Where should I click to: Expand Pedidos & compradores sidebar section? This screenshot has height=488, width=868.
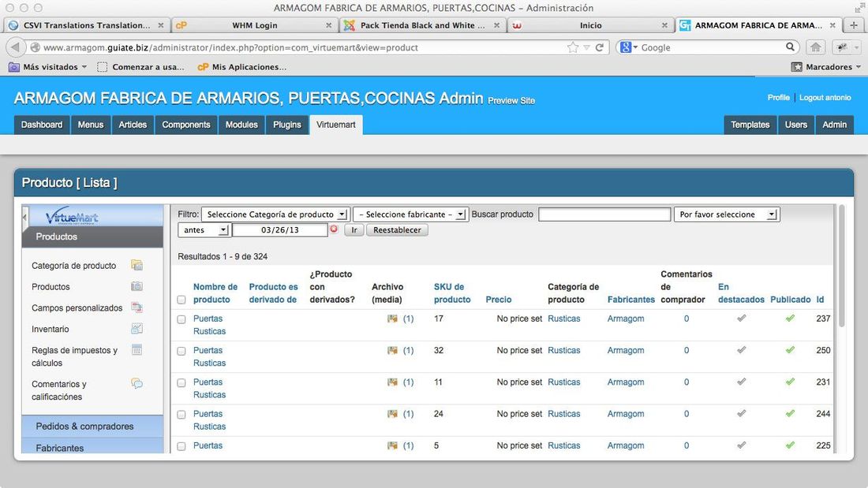click(x=92, y=426)
